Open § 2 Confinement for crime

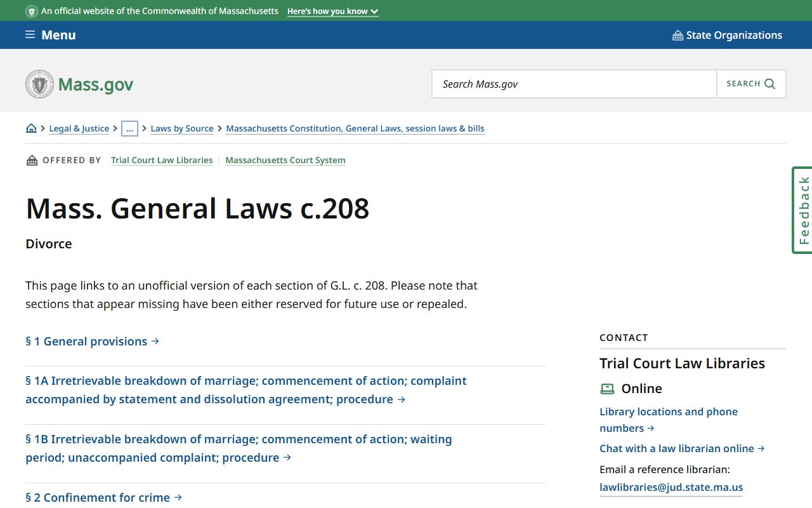(103, 498)
